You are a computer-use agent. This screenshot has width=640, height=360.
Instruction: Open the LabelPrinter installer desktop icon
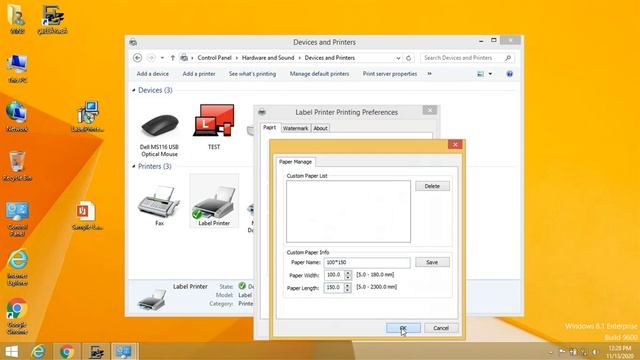click(87, 117)
